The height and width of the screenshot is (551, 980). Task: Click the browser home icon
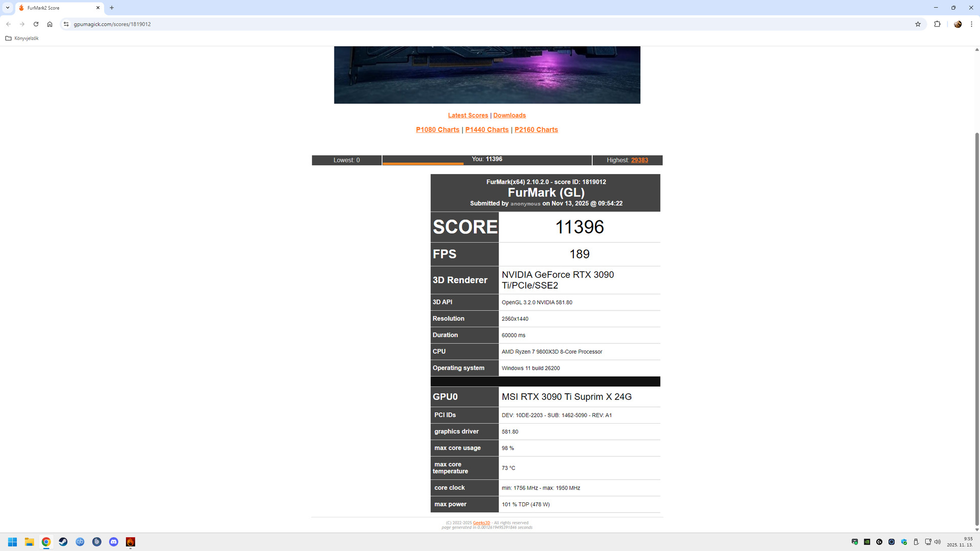coord(50,24)
